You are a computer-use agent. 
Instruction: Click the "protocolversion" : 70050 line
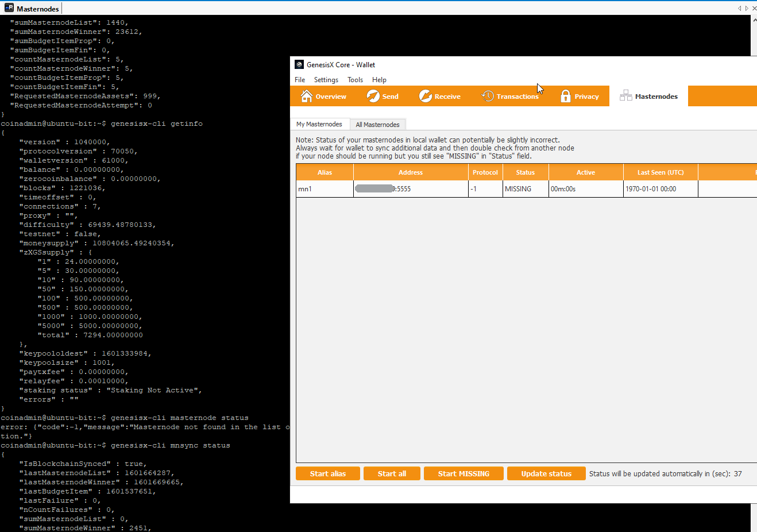[79, 151]
